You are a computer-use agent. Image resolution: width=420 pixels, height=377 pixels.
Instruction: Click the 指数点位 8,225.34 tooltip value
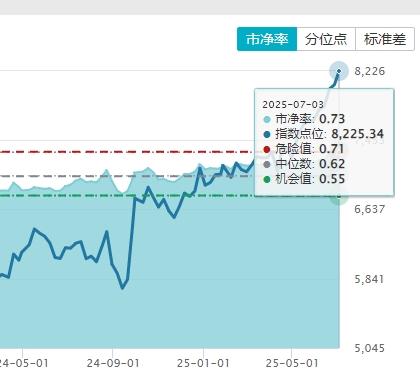[x=357, y=134]
